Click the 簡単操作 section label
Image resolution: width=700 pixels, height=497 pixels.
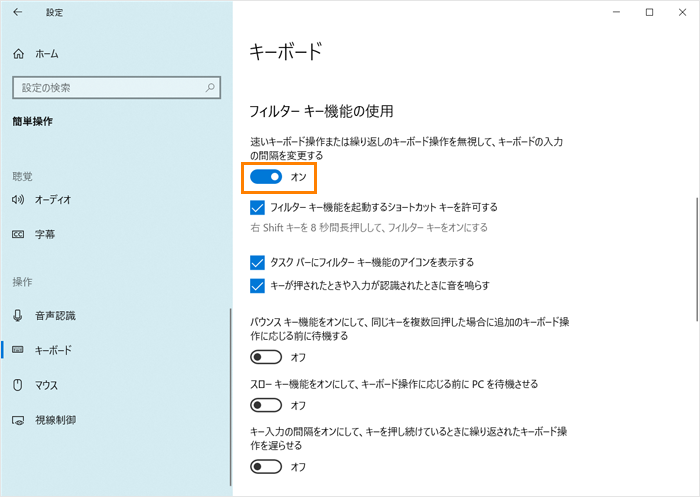click(x=33, y=121)
